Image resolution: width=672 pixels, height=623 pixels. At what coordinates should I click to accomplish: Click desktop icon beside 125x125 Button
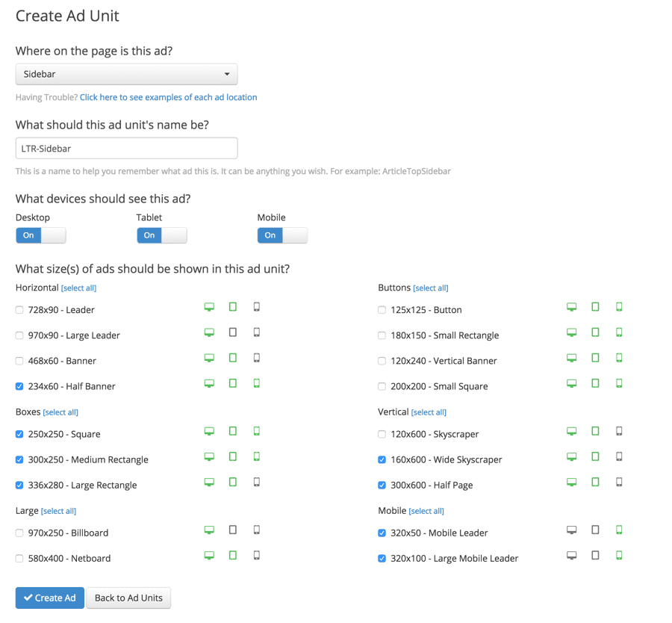[572, 307]
